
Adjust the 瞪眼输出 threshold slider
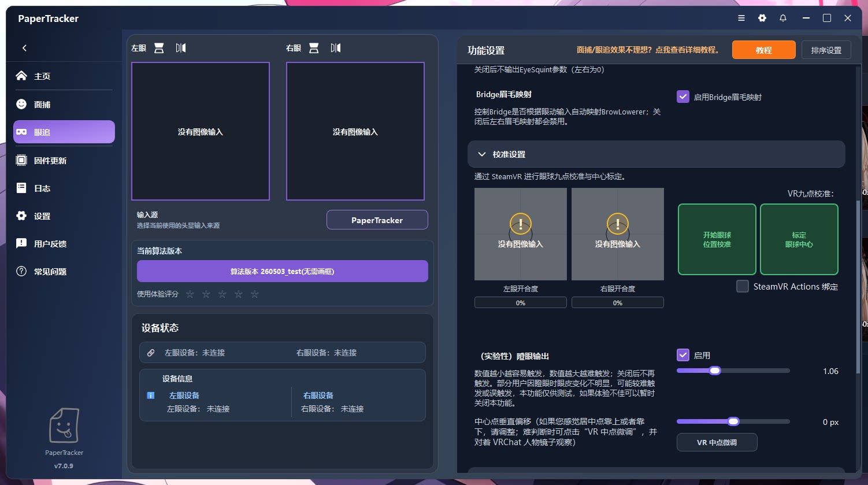[x=715, y=371]
